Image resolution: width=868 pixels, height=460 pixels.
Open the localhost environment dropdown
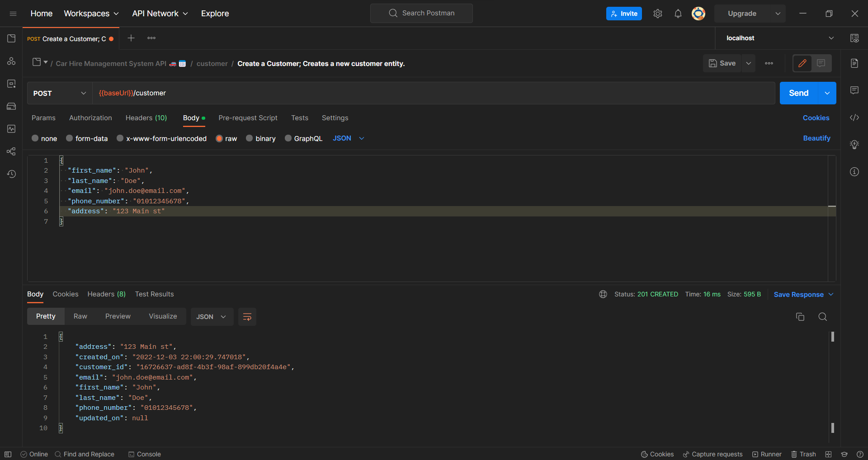780,38
